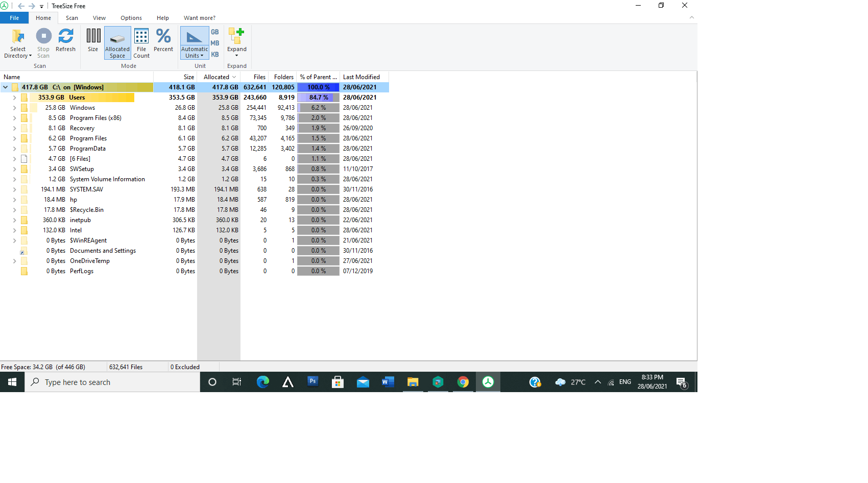
Task: Click the TreeSize icon on the taskbar
Action: 488,382
